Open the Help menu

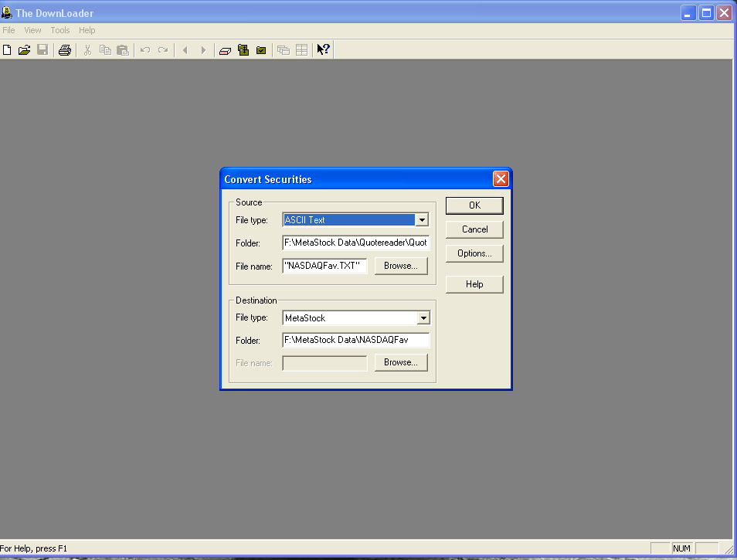tap(87, 30)
